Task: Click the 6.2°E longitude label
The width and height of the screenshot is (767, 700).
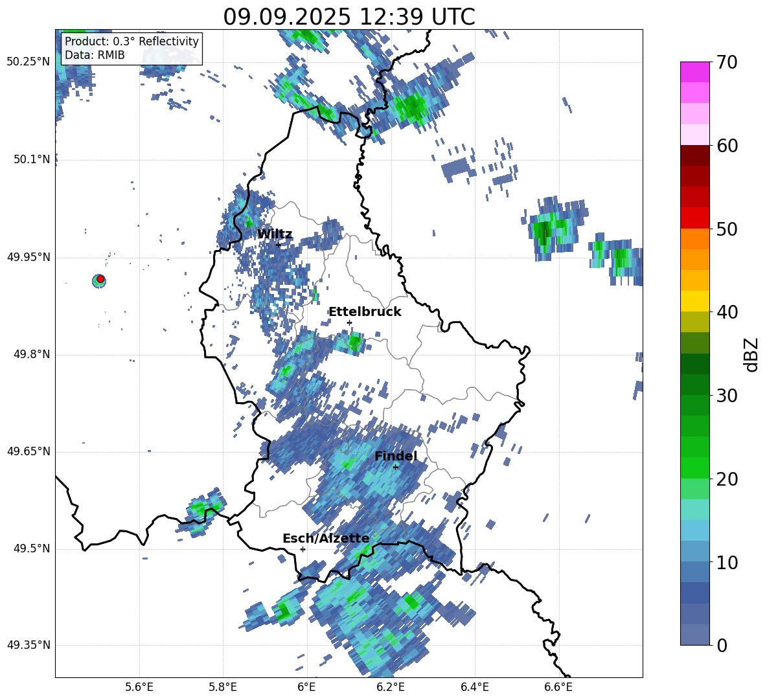Action: [x=391, y=687]
